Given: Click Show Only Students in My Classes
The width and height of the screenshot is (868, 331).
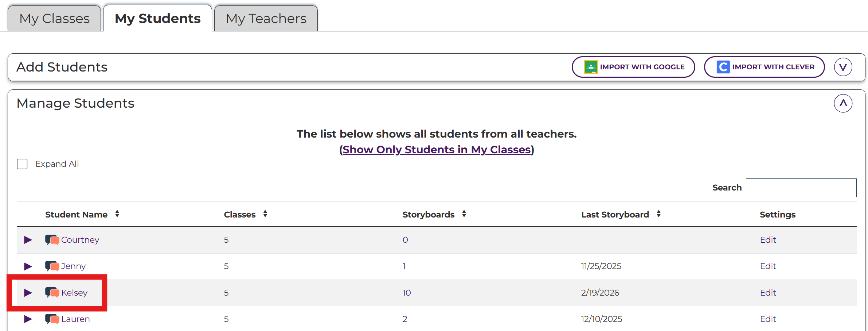Looking at the screenshot, I should (437, 150).
